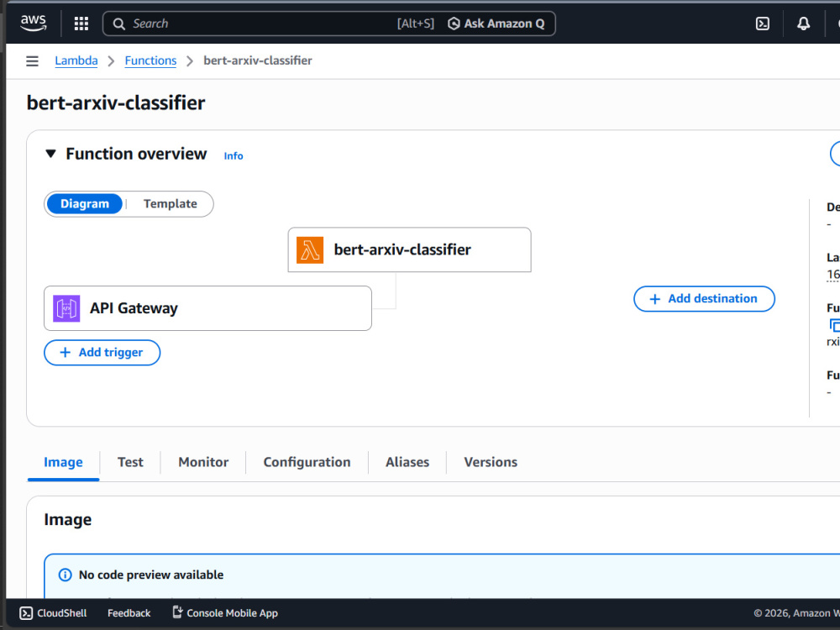Viewport: 840px width, 630px height.
Task: Open CloudShell from the footer label
Action: pyautogui.click(x=61, y=613)
